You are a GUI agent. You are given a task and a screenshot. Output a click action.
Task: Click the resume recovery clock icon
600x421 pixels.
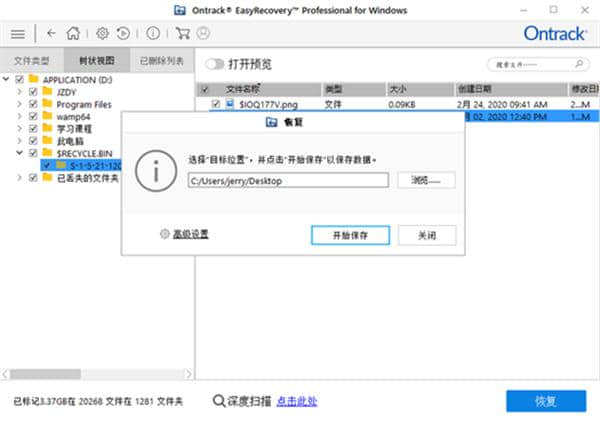point(123,33)
